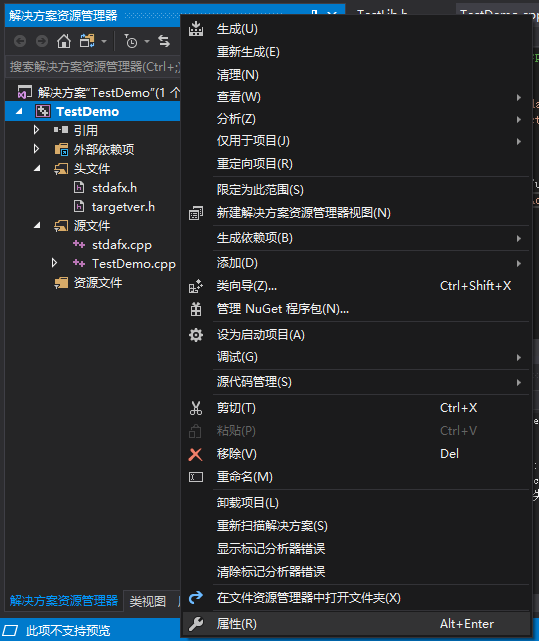The image size is (539, 641).
Task: Click Sync with Active Document arrows icon
Action: [x=164, y=41]
